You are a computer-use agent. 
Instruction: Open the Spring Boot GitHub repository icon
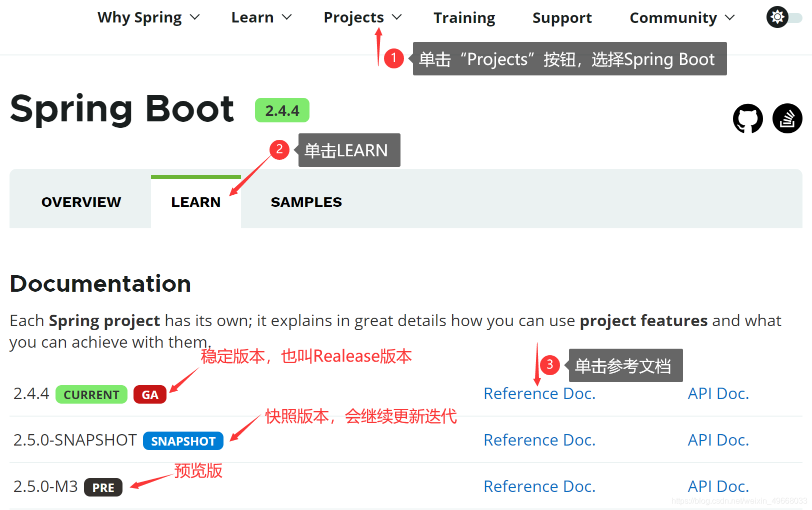pyautogui.click(x=747, y=118)
